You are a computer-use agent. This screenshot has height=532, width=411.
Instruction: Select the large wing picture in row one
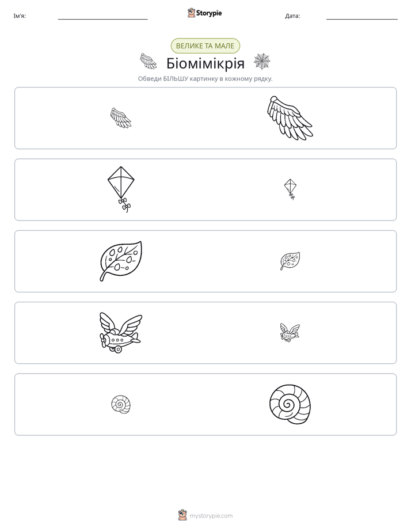290,117
